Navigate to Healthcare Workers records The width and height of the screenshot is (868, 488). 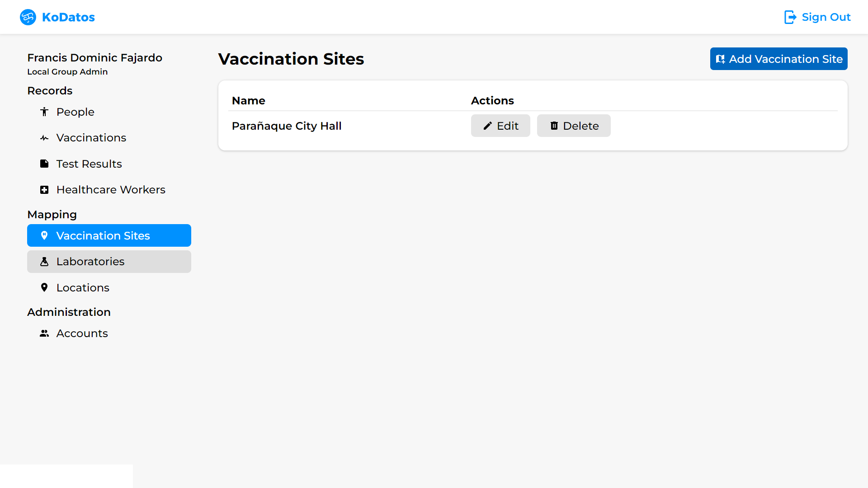pyautogui.click(x=111, y=190)
